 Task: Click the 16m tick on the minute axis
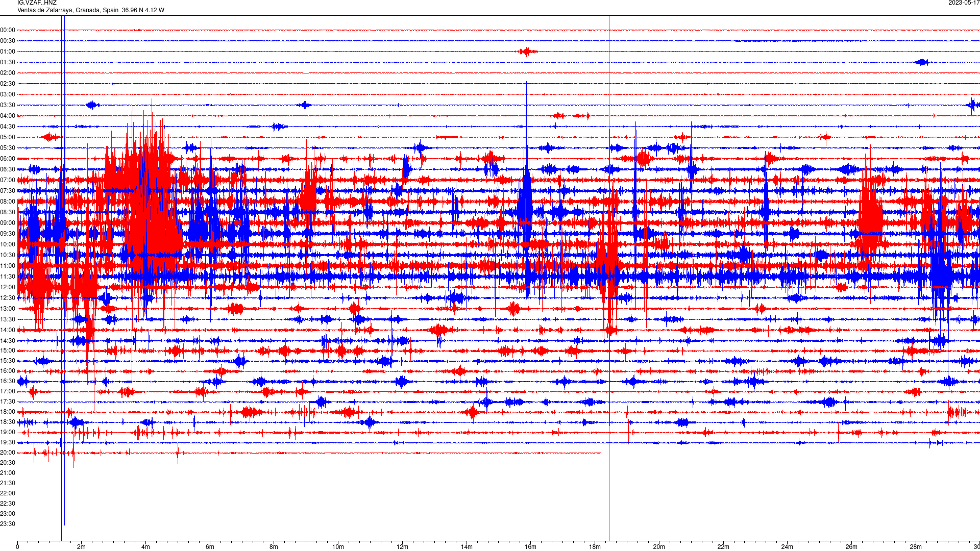pos(531,547)
